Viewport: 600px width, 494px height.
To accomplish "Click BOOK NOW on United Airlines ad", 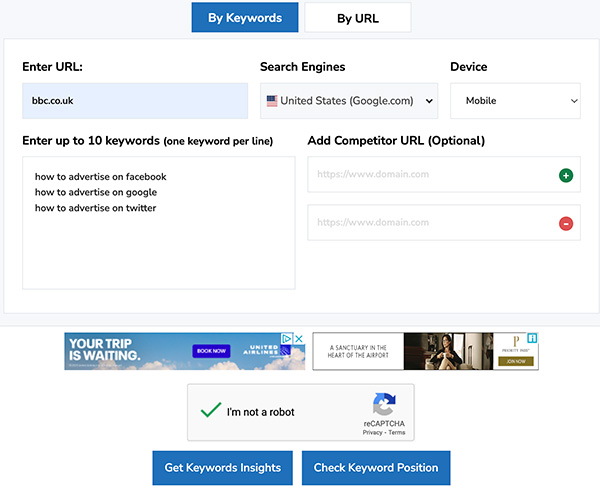I will [x=211, y=351].
